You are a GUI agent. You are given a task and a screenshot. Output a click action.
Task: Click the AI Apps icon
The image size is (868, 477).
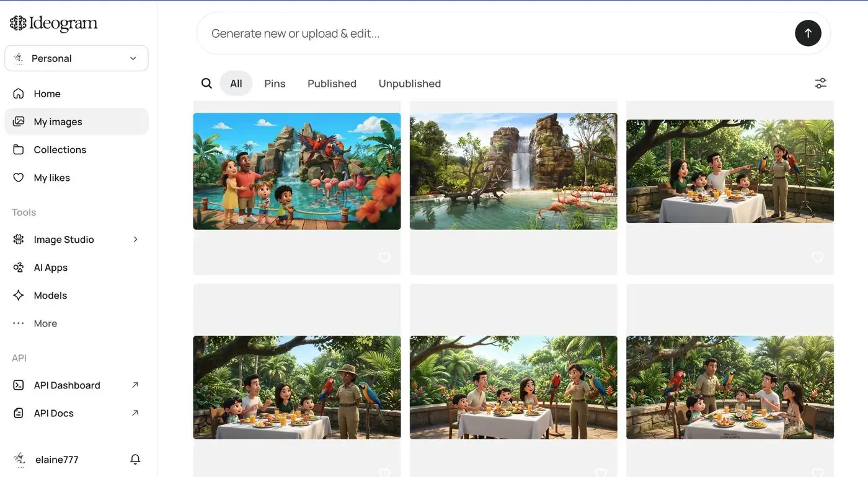19,267
